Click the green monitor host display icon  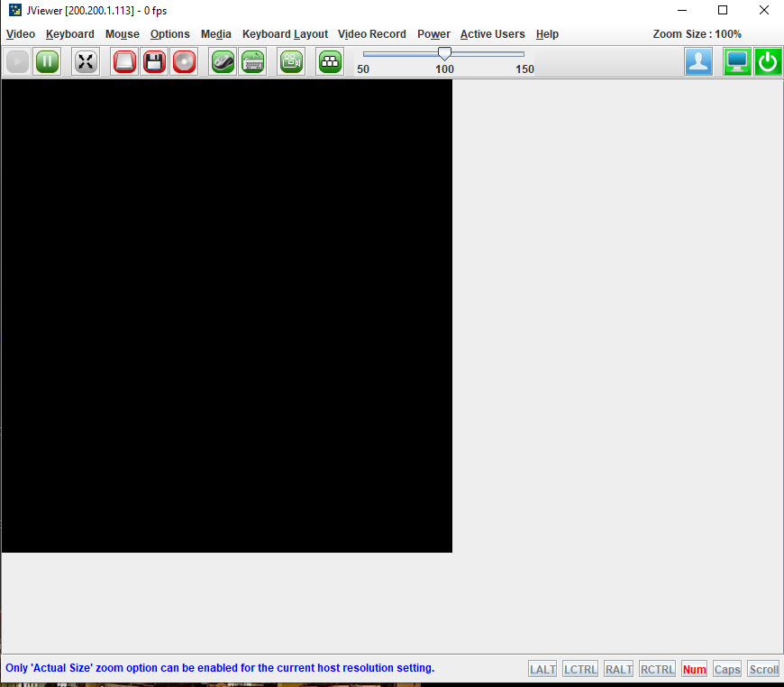(x=737, y=61)
